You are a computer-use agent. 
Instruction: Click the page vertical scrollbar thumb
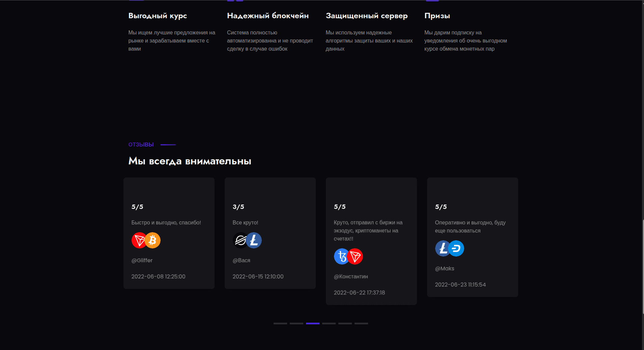click(x=643, y=267)
